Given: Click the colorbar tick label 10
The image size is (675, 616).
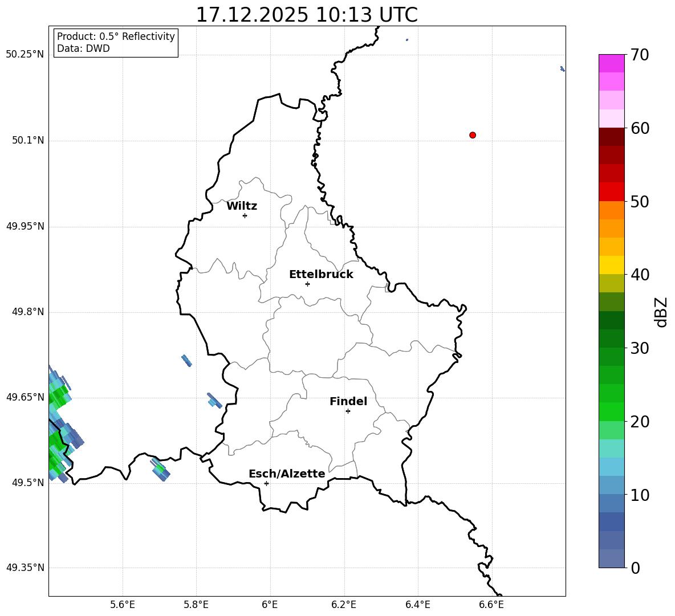Looking at the screenshot, I should (640, 495).
